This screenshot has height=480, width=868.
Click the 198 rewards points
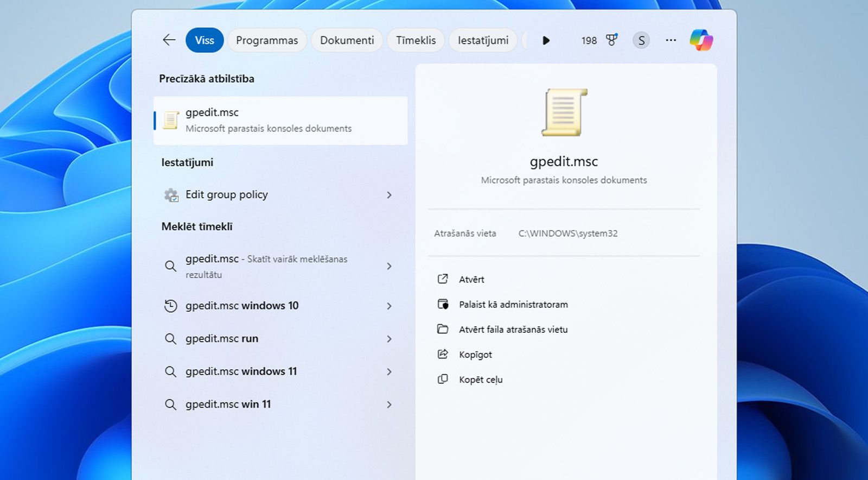click(x=589, y=41)
